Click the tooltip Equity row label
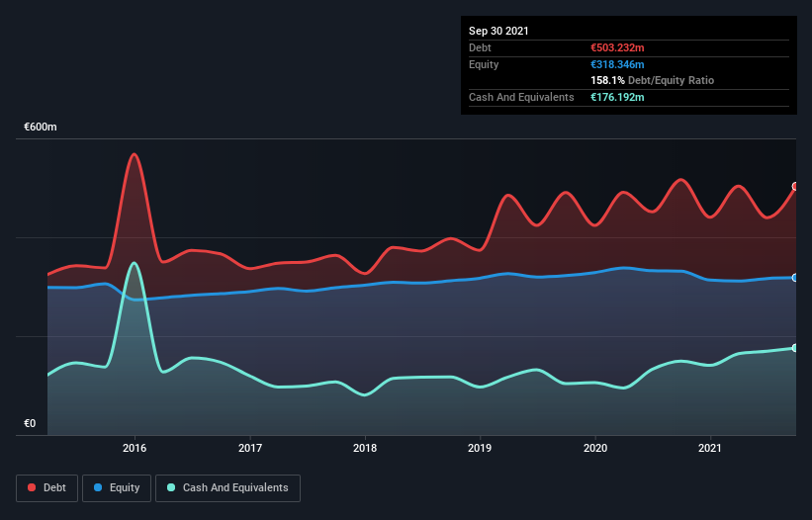The image size is (812, 520). pyautogui.click(x=484, y=64)
